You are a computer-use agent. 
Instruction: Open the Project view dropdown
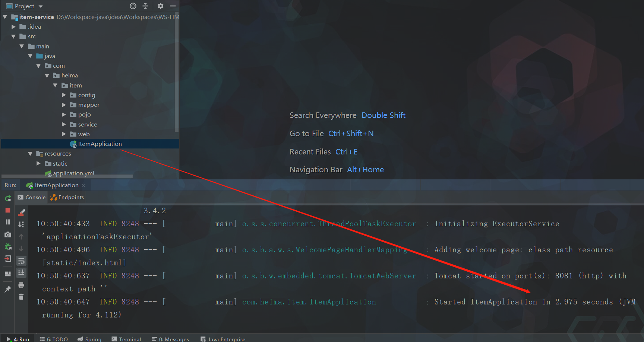pos(41,6)
